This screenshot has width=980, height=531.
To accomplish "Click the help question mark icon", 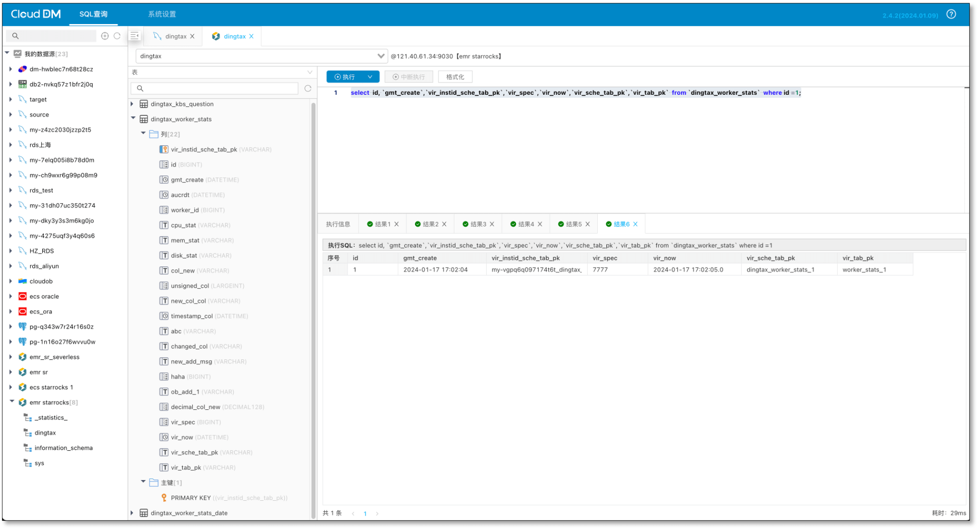I will (x=951, y=14).
